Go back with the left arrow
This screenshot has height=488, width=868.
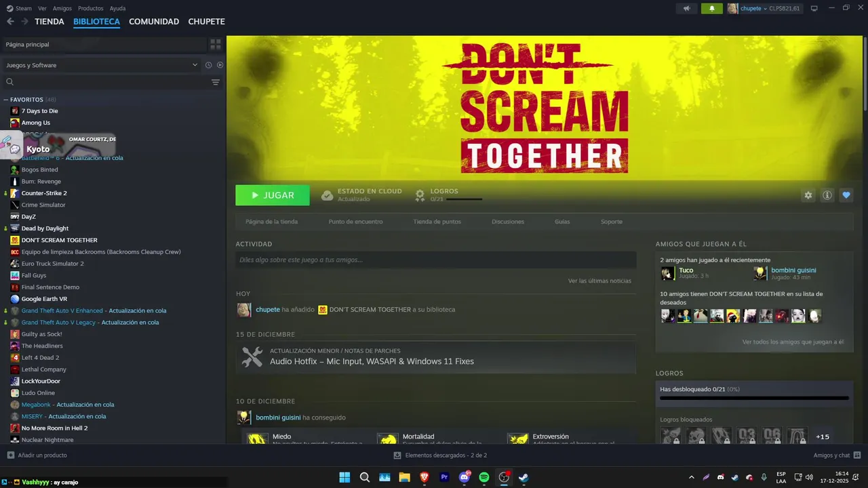(x=10, y=22)
